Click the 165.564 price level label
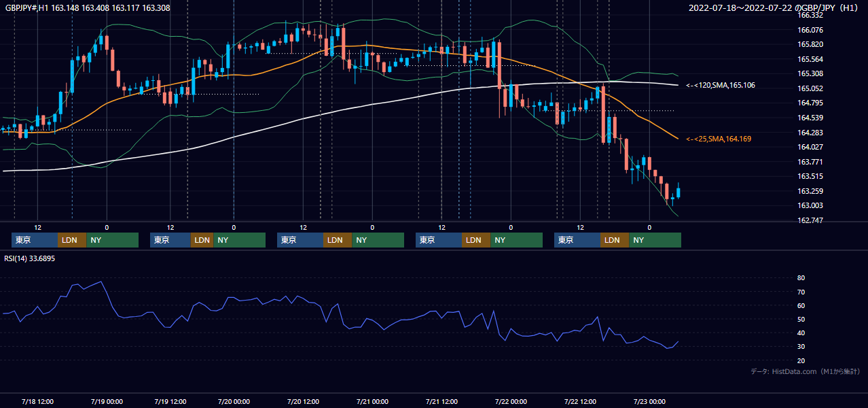 click(x=810, y=59)
